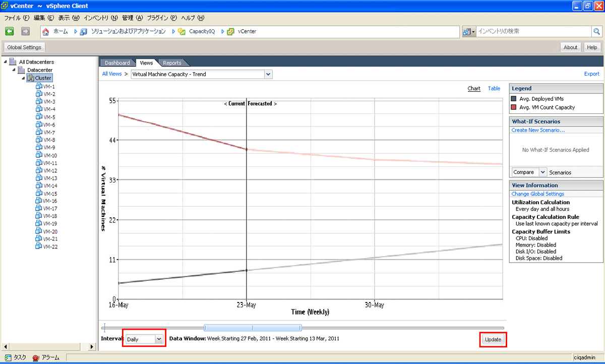Open the Virtual Machine Capacity view dropdown

(268, 74)
